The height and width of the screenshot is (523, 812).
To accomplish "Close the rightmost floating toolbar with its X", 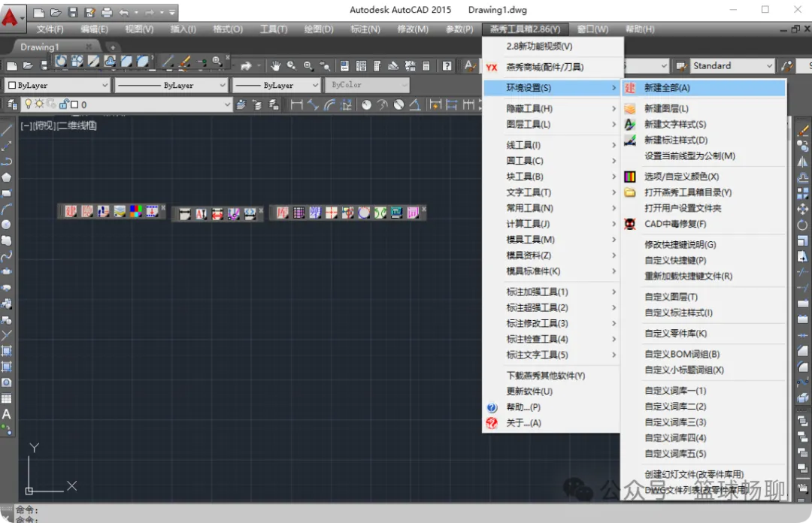I will click(x=423, y=209).
